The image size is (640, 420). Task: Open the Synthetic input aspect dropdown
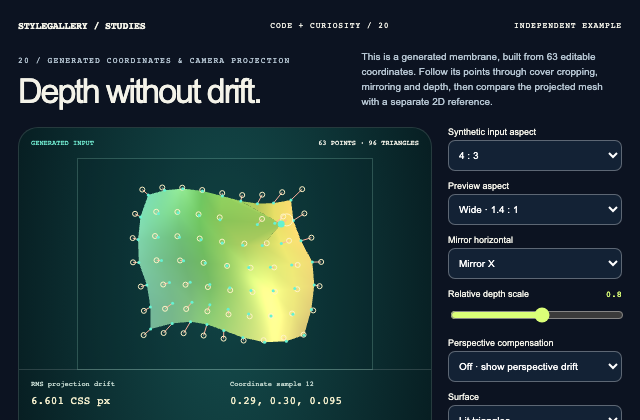pyautogui.click(x=535, y=156)
